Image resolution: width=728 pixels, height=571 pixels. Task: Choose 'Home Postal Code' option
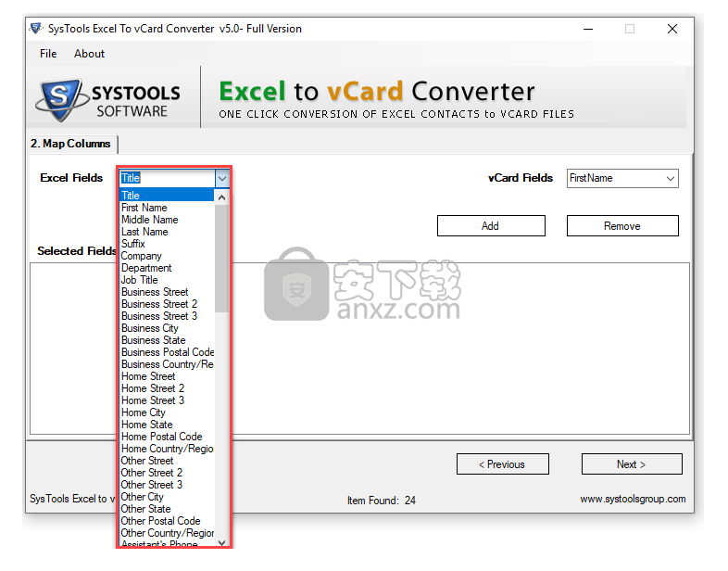tap(167, 437)
